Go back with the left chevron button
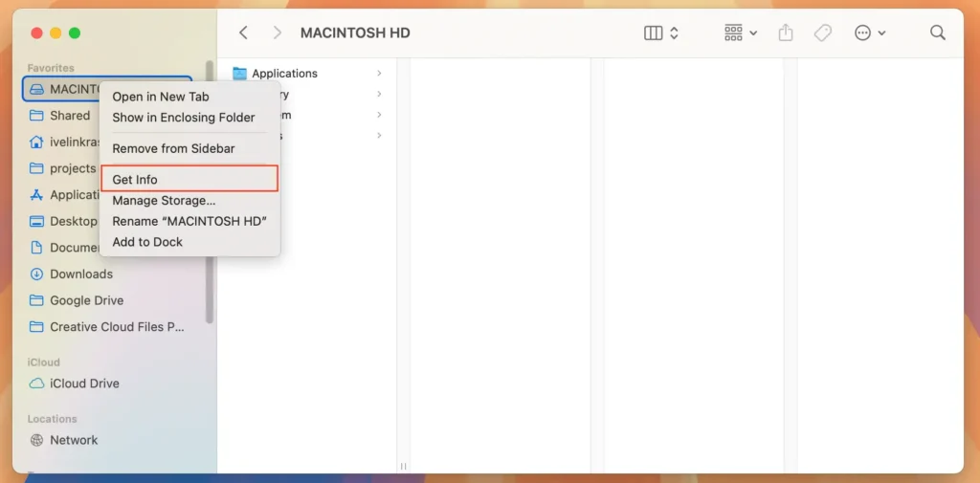The image size is (980, 483). pos(244,33)
